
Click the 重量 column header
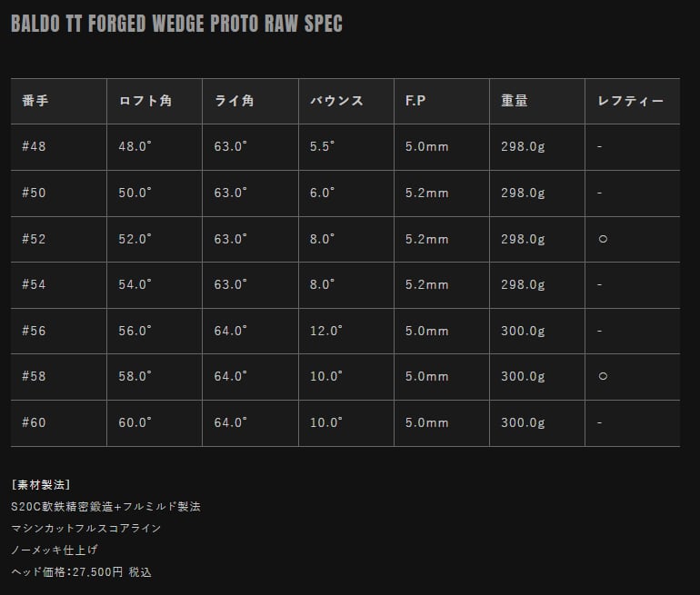515,101
